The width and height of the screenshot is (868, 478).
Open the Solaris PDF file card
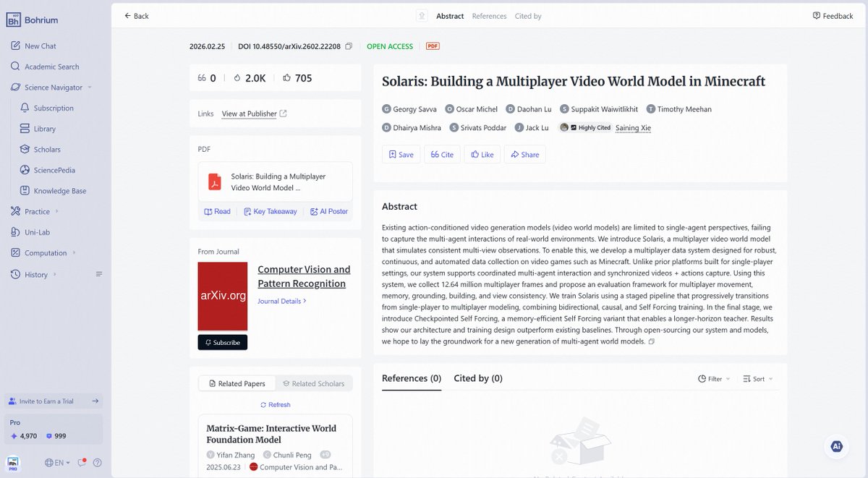point(275,182)
